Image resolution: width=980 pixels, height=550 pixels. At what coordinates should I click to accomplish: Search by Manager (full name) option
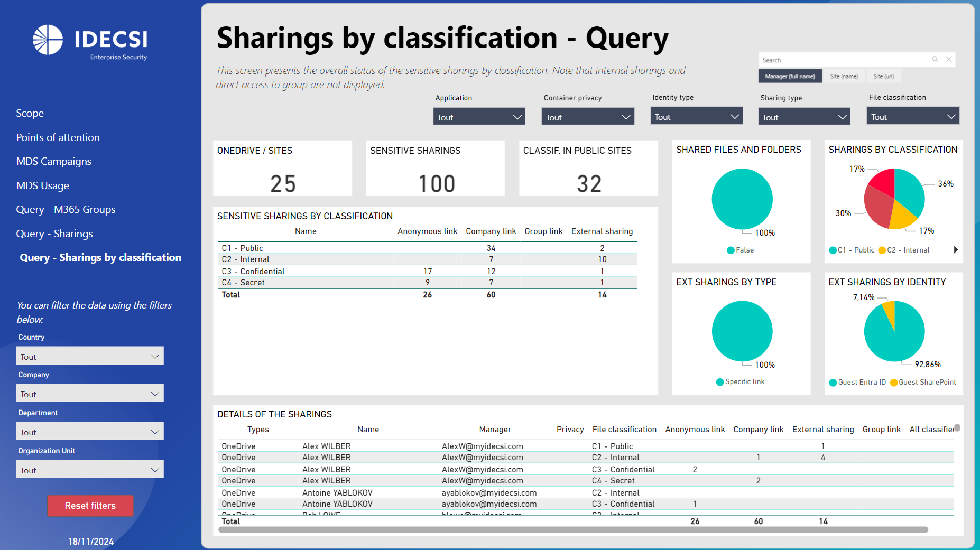tap(790, 76)
